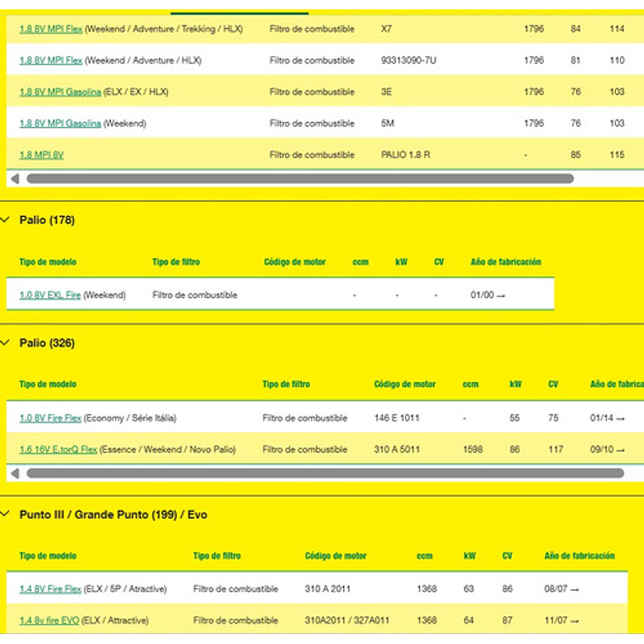
Task: Open 1.8 8V MPI Flex Adventure / HLX link
Action: pyautogui.click(x=51, y=60)
